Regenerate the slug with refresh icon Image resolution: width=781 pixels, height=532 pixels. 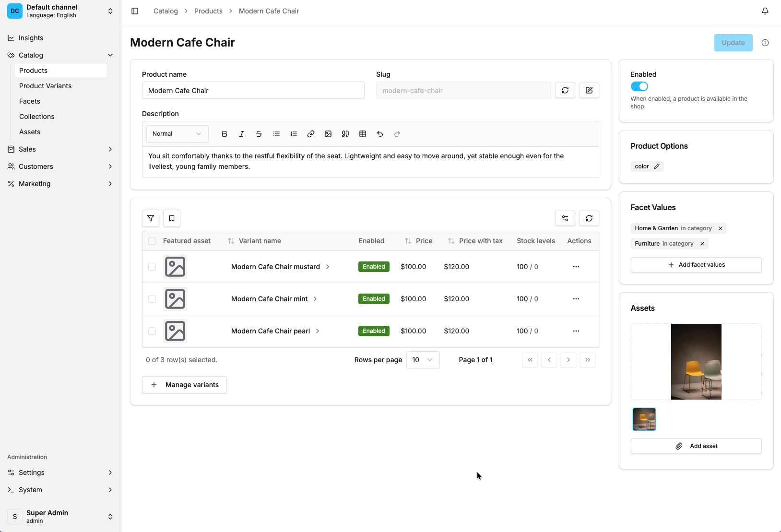[x=565, y=90]
